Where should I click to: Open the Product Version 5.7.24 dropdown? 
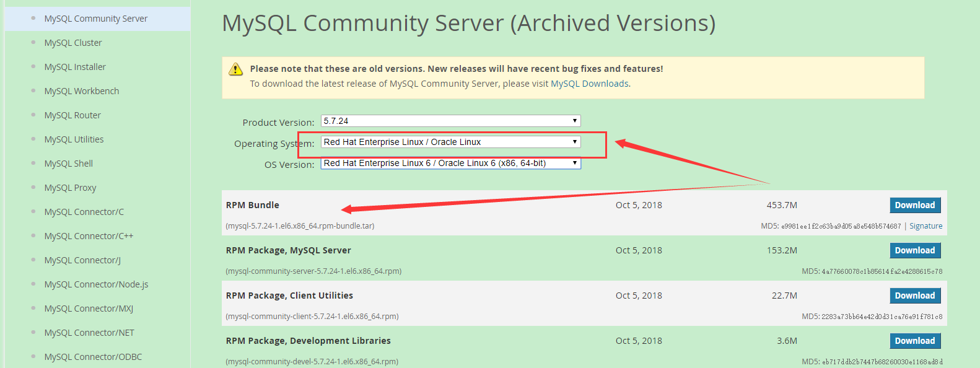click(x=451, y=121)
